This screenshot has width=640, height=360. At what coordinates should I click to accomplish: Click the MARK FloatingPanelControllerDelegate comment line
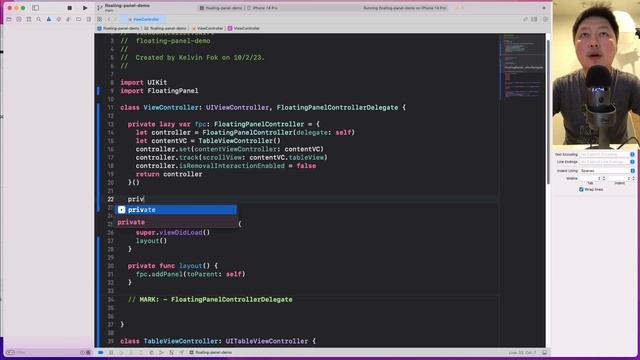pos(210,299)
